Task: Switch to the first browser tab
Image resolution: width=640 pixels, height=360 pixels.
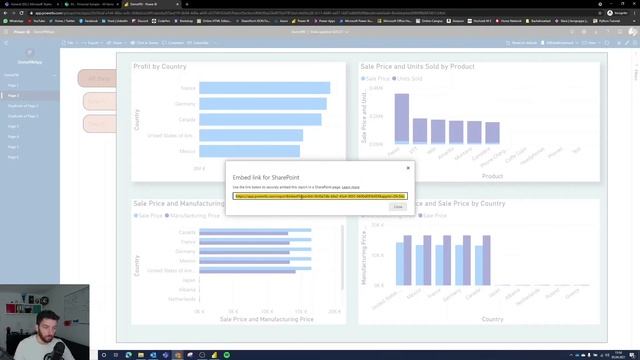Action: [31, 4]
